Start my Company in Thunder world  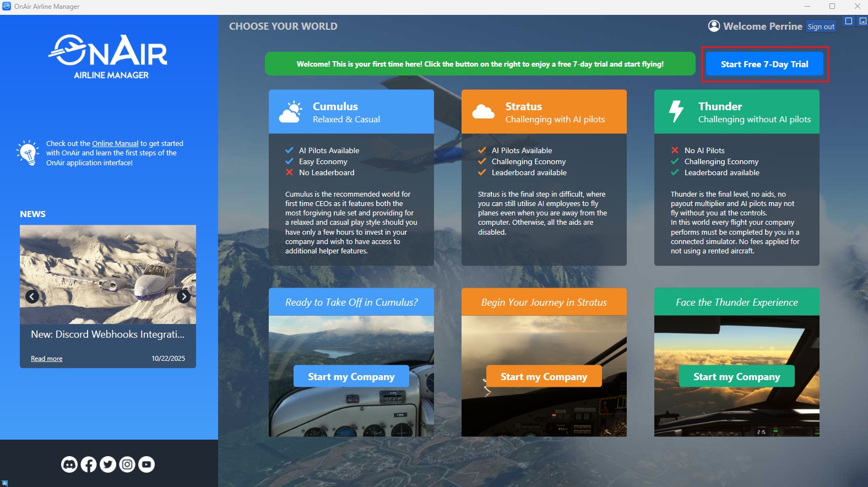737,376
